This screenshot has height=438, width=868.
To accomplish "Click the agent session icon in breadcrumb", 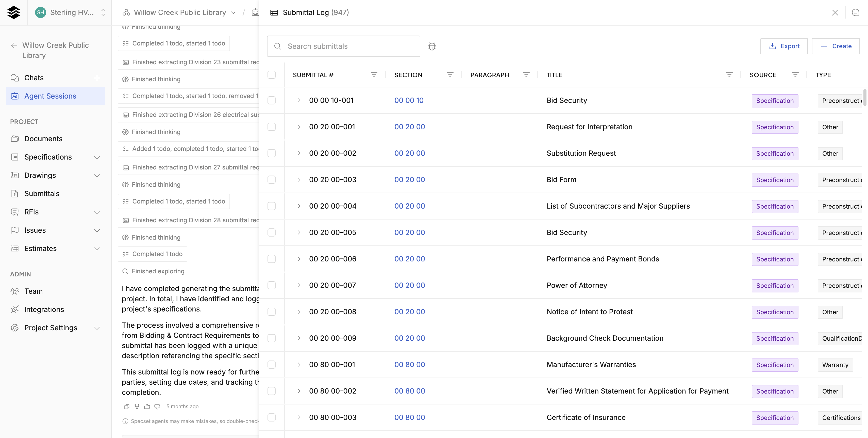I will [x=255, y=12].
